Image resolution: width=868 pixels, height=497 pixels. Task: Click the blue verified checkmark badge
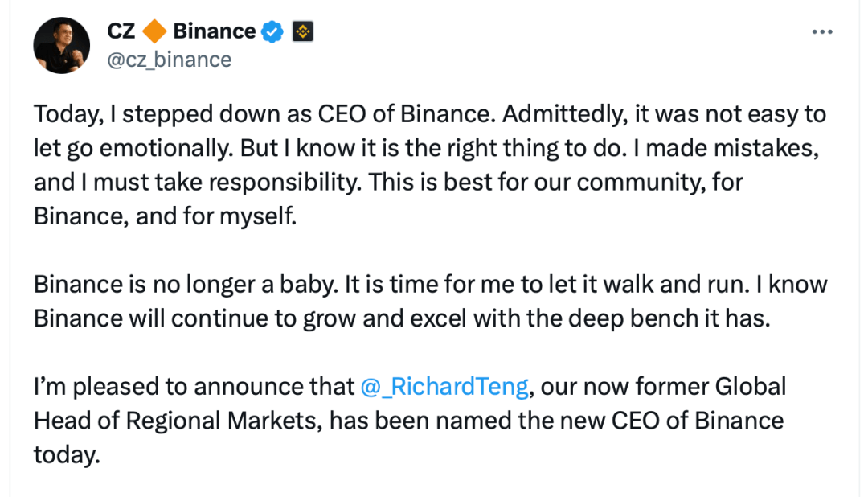pos(273,32)
